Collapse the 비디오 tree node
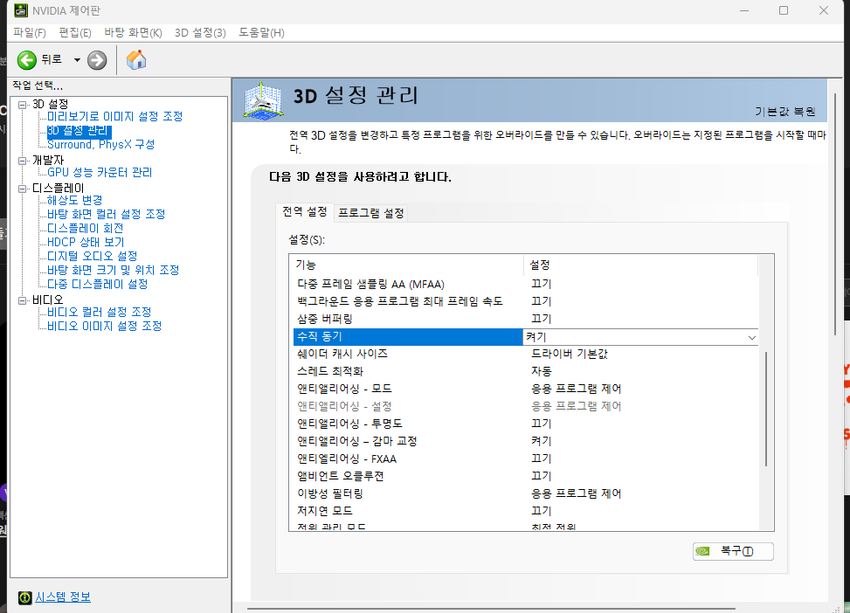 23,300
